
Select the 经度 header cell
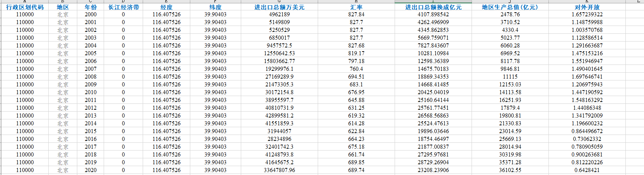pos(166,7)
